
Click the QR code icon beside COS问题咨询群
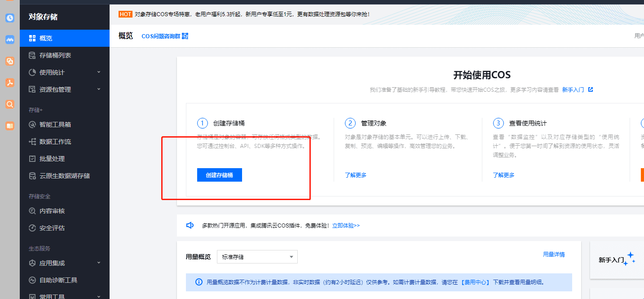coord(185,36)
